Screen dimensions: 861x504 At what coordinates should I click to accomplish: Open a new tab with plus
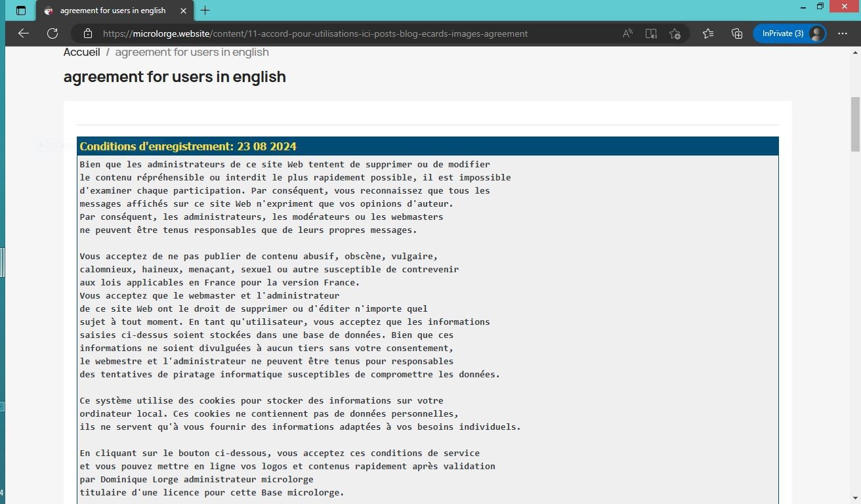[205, 10]
